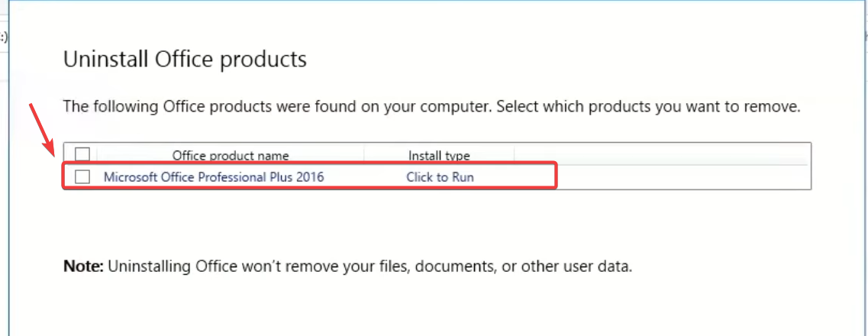The height and width of the screenshot is (336, 868).
Task: Click the Click to Run install type cell
Action: click(440, 177)
